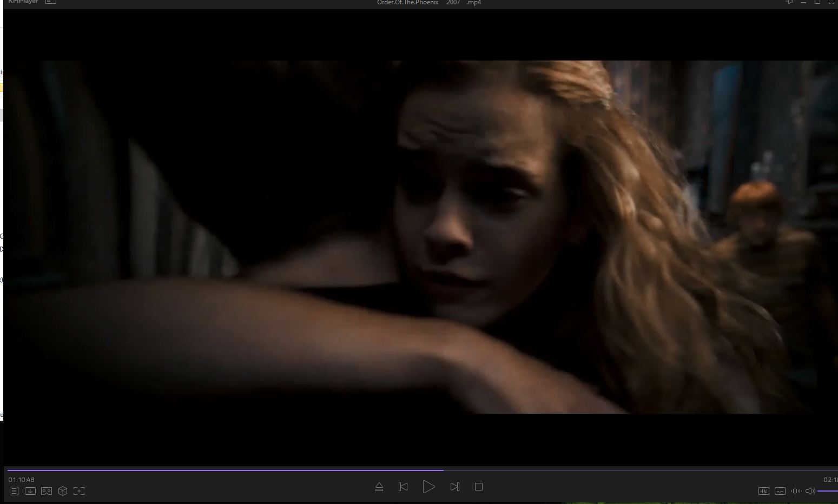Skip to the previous track
The image size is (838, 504).
403,487
